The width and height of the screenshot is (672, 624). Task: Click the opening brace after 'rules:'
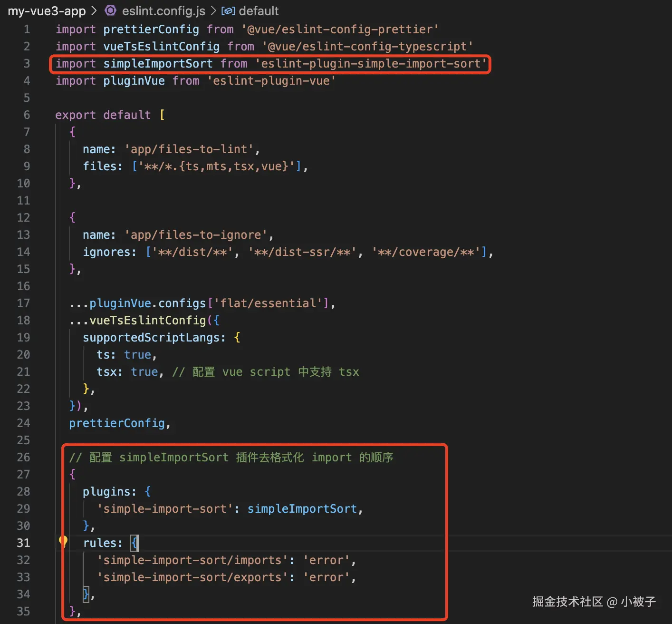[x=134, y=543]
